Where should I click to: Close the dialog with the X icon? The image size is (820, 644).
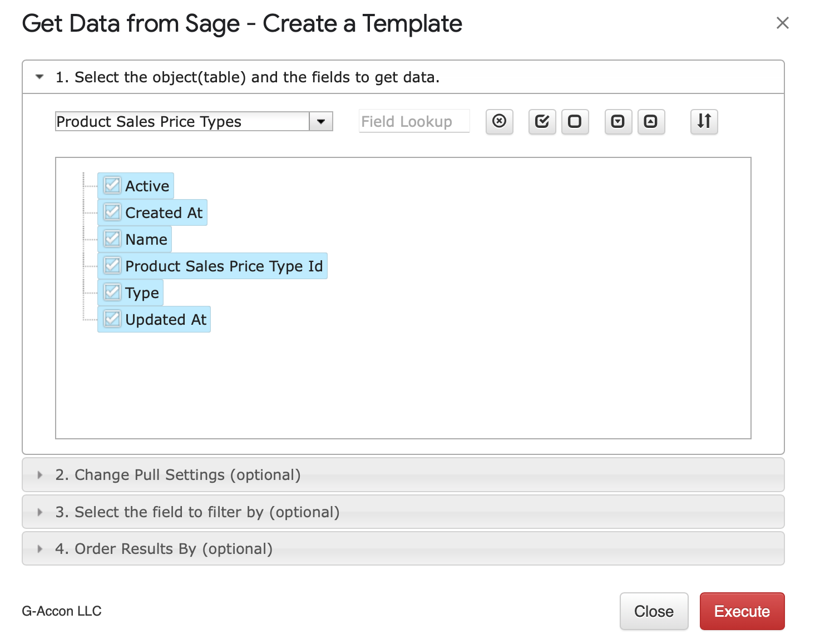point(782,23)
